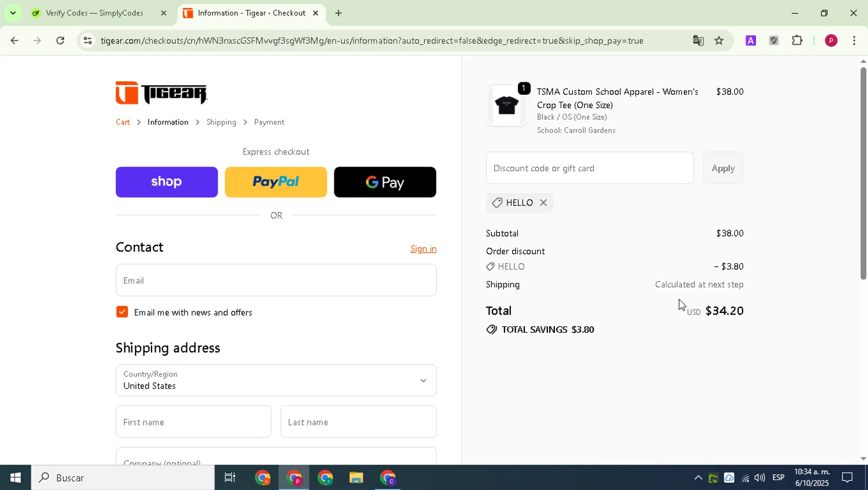The image size is (868, 490).
Task: Click the URL address bar
Action: 372,40
